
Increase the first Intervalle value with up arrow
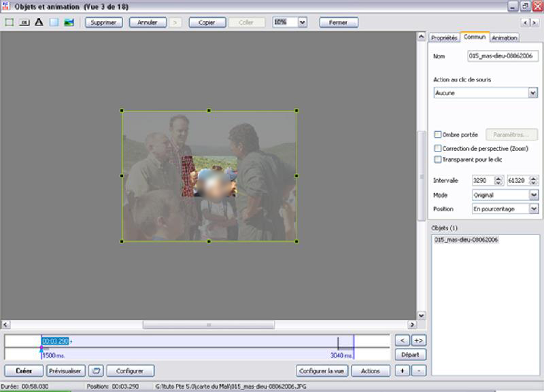(x=498, y=178)
